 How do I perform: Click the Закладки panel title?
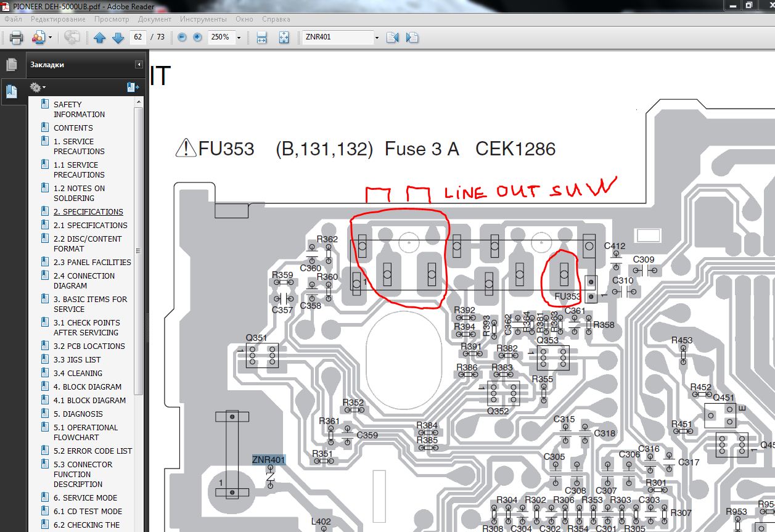click(47, 65)
